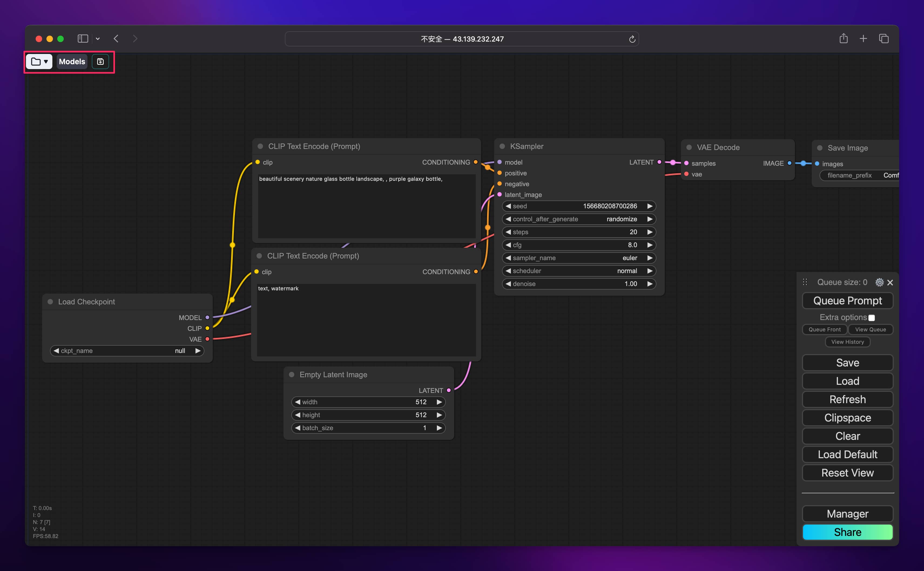Toggle the Safari sidebar icon
This screenshot has height=571, width=924.
83,39
